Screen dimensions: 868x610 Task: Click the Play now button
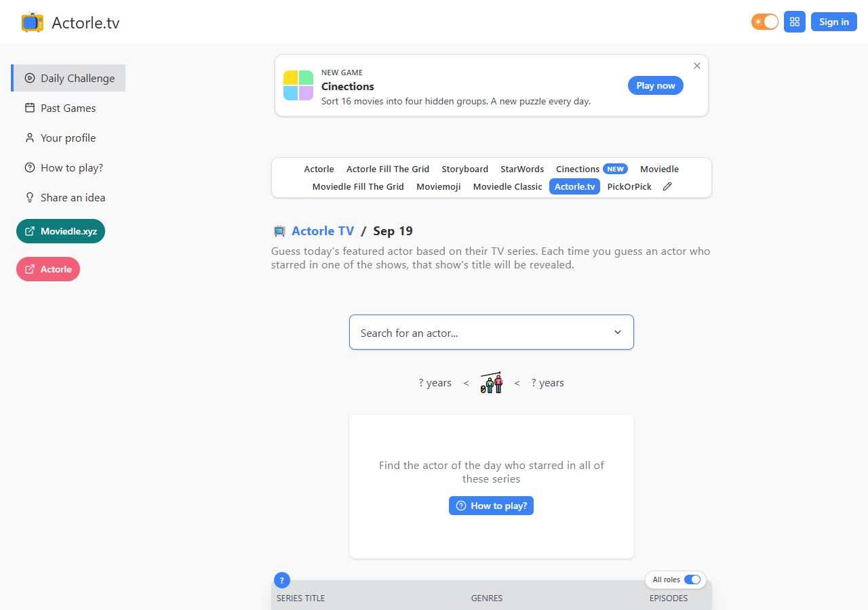(656, 85)
